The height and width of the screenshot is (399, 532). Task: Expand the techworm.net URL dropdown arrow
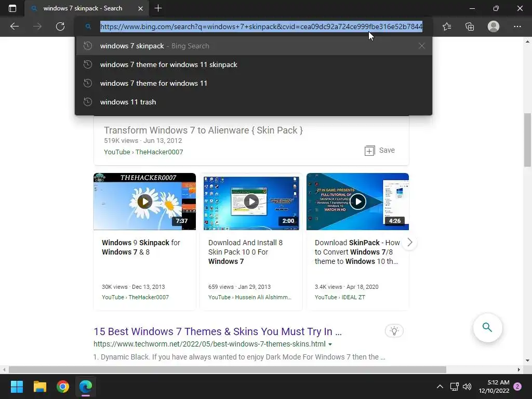pos(330,344)
